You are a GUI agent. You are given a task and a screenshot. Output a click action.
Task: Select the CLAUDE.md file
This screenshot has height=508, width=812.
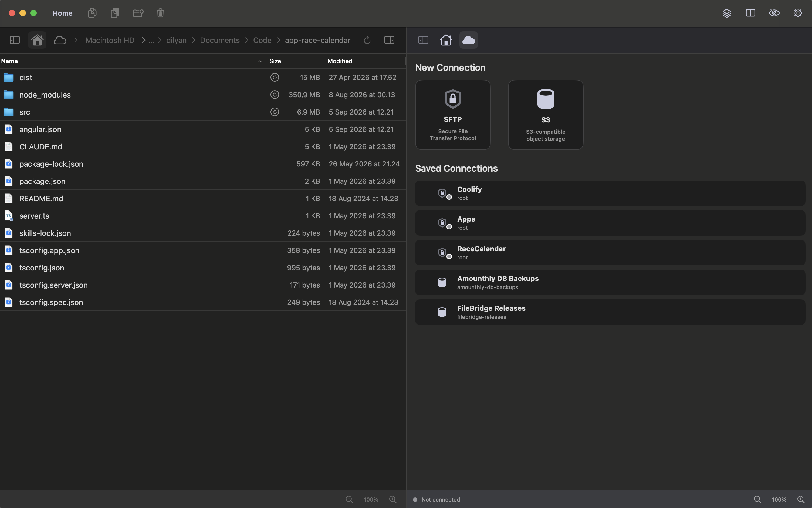coord(203,146)
